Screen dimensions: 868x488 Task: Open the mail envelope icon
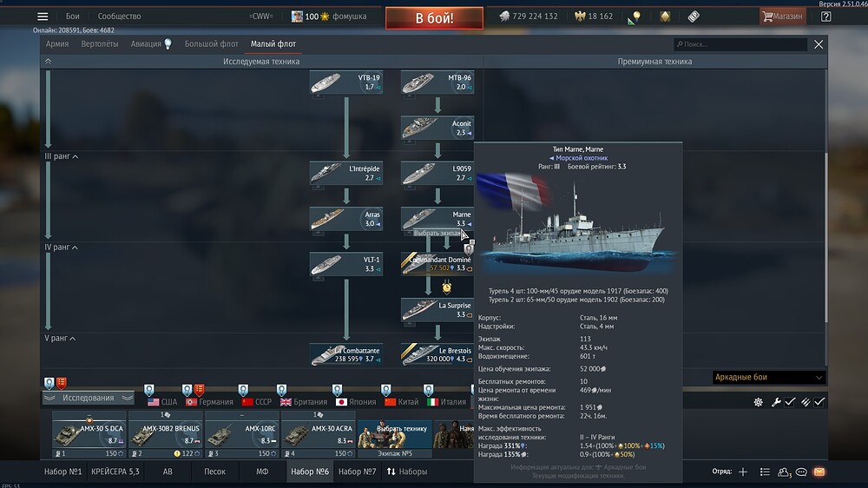[819, 472]
